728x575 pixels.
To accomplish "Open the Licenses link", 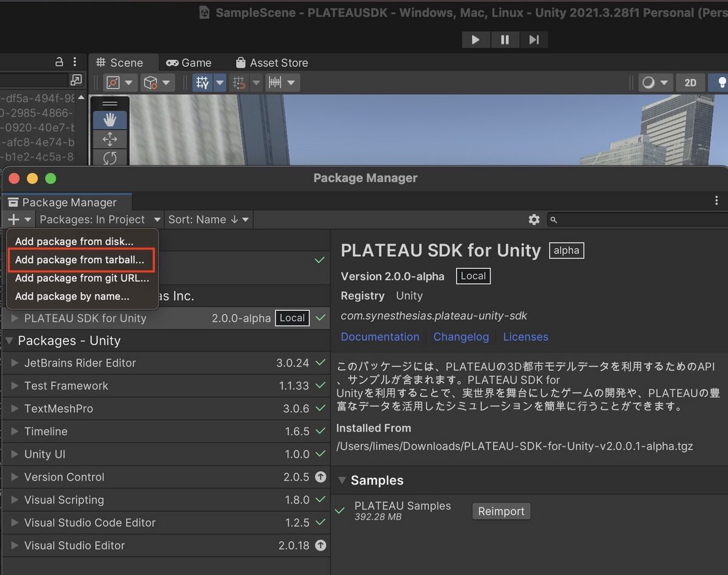I will 525,337.
